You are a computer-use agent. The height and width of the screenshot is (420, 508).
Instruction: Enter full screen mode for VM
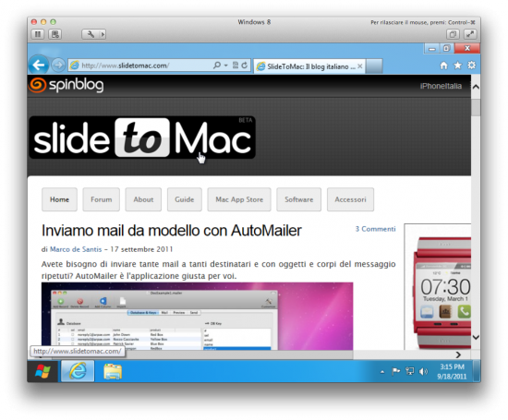(470, 34)
